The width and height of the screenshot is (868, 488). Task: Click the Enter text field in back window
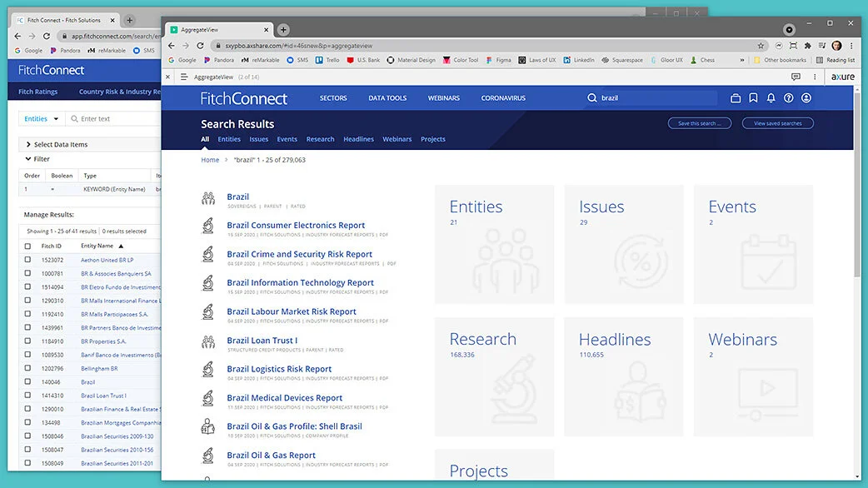click(113, 118)
